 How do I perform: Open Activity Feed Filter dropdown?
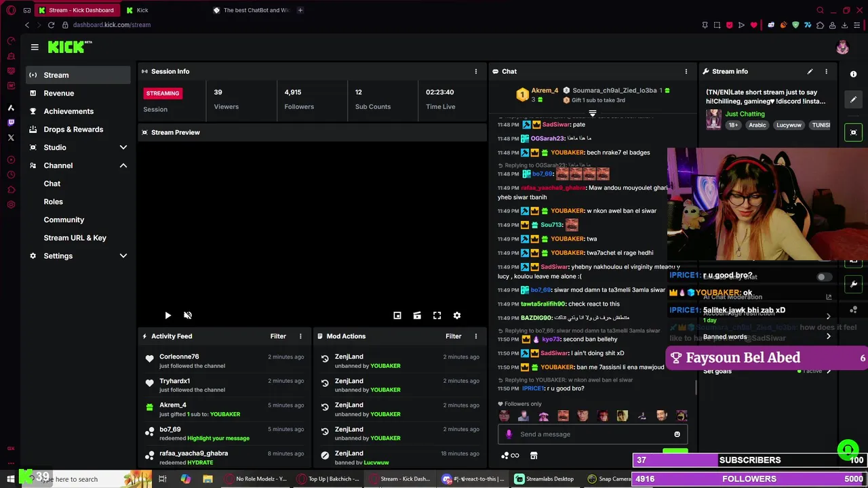278,336
